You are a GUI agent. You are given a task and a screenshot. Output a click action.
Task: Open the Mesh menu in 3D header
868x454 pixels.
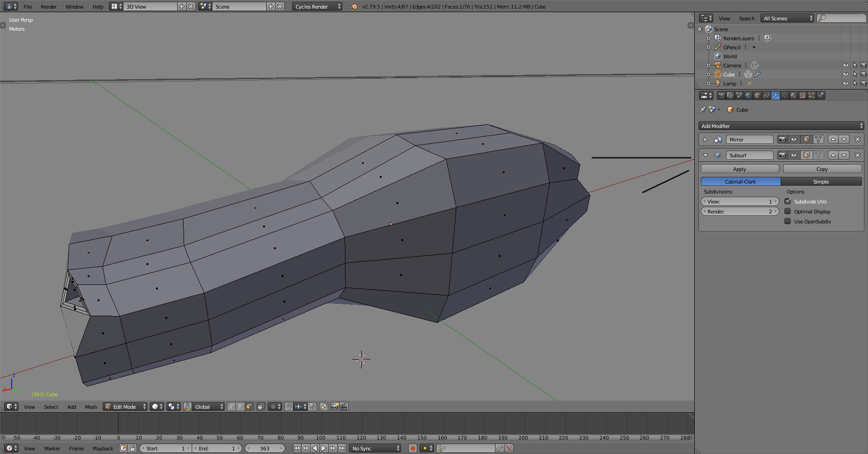(91, 407)
